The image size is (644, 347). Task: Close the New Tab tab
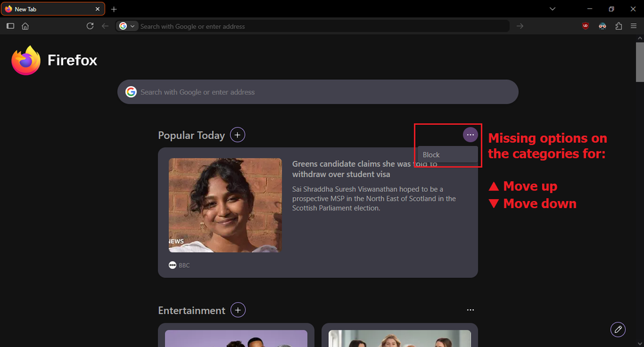(97, 9)
